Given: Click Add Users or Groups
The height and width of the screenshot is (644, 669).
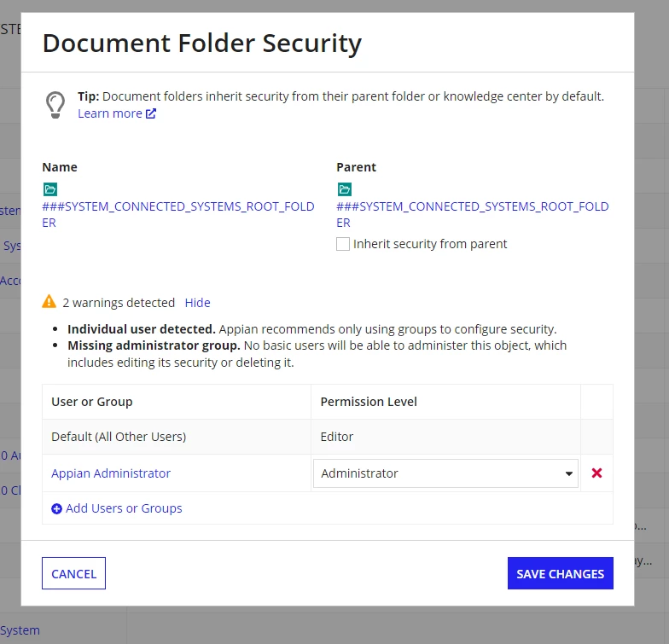Looking at the screenshot, I should tap(124, 508).
